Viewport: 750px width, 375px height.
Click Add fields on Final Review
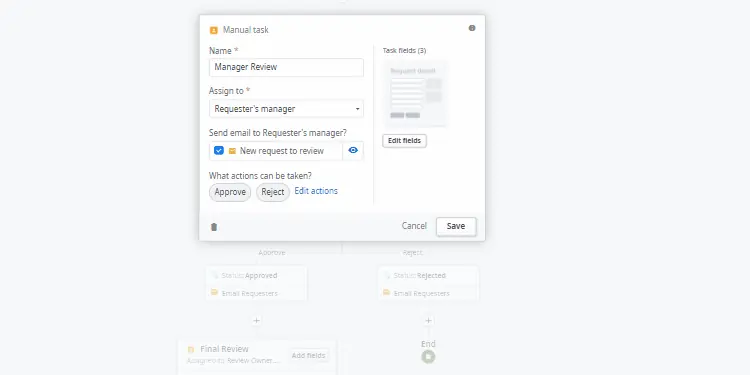[x=309, y=355]
